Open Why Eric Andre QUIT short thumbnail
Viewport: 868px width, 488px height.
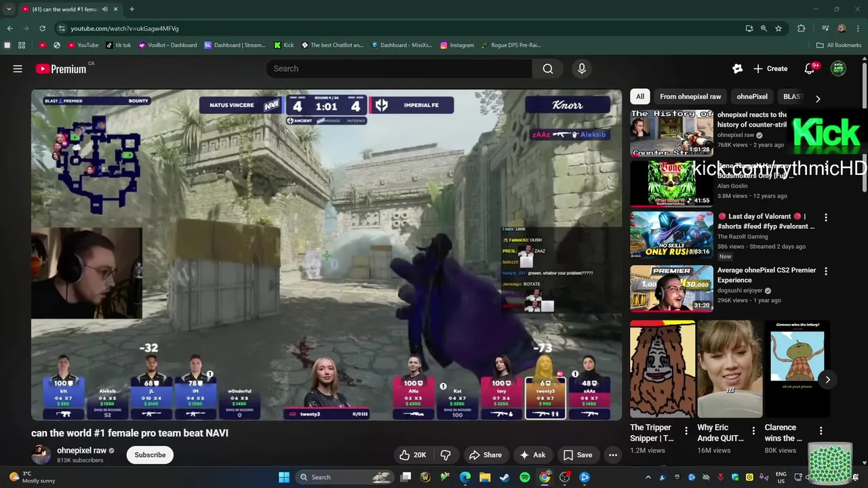click(x=730, y=369)
